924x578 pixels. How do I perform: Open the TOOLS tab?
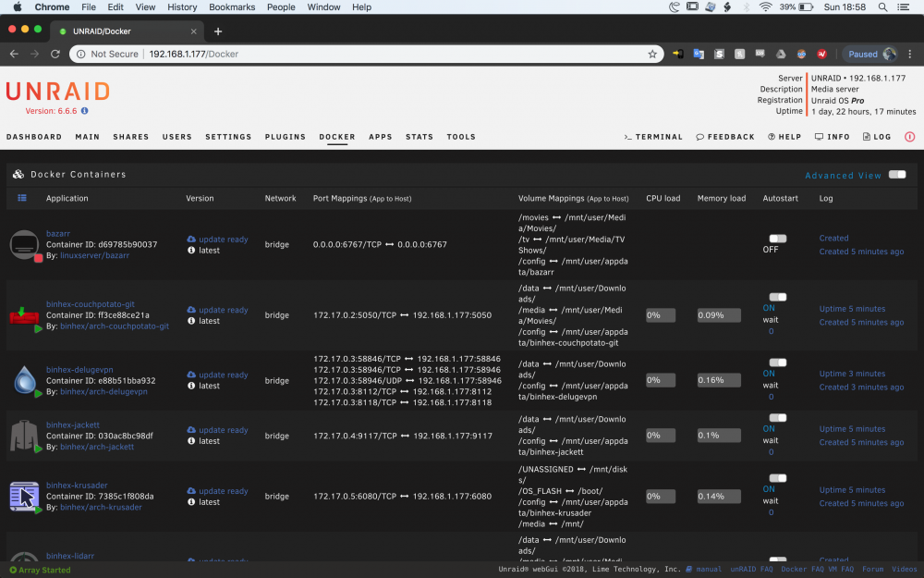pos(461,137)
